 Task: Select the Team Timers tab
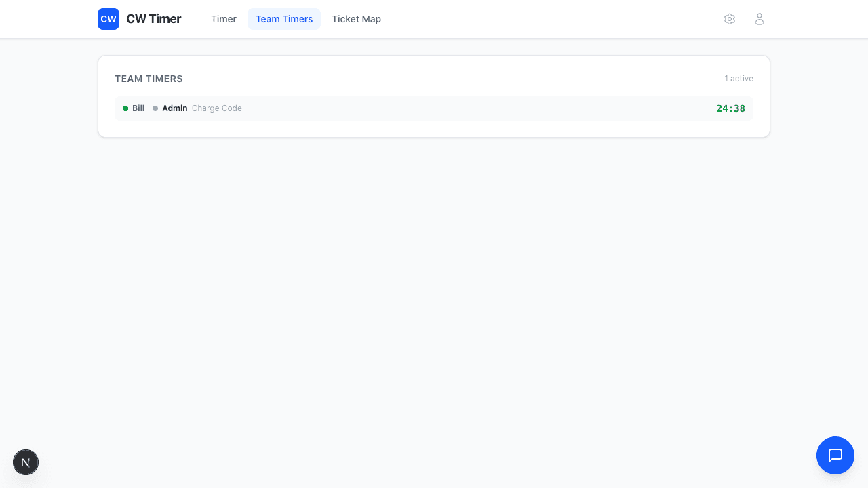point(284,19)
